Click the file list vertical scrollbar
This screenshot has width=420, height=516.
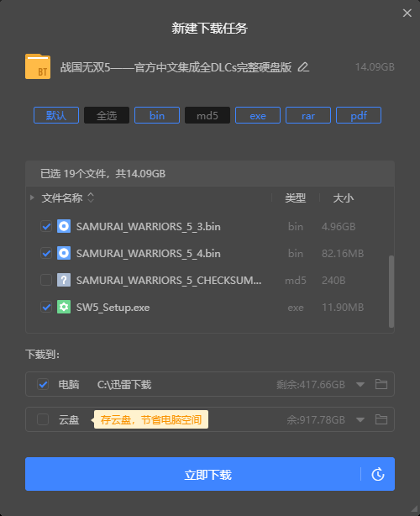391,292
